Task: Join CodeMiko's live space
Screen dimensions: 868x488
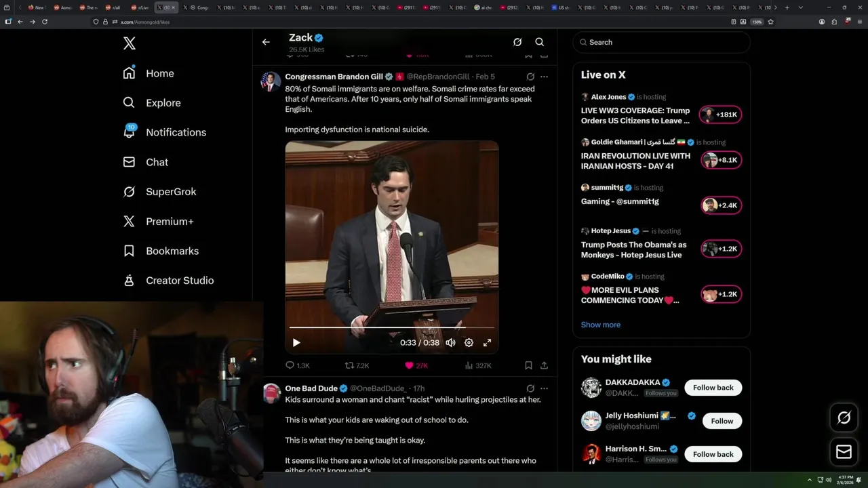Action: 721,295
